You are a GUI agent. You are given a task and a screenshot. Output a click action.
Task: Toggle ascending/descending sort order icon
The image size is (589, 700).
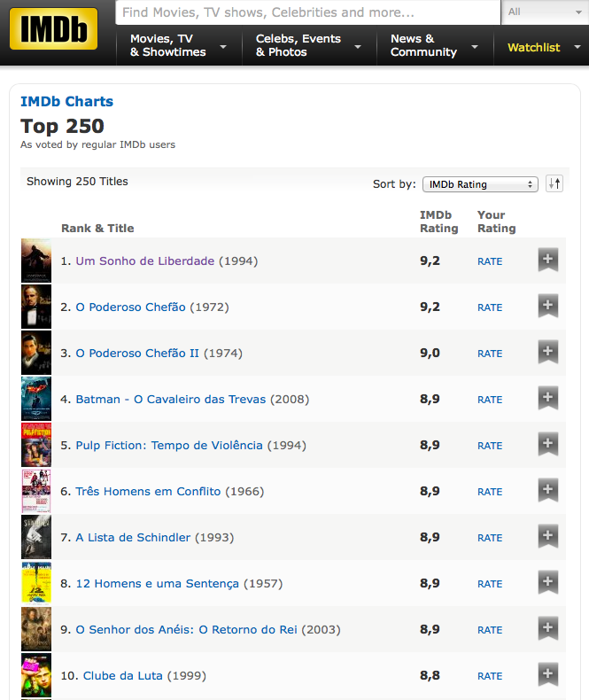tap(554, 183)
